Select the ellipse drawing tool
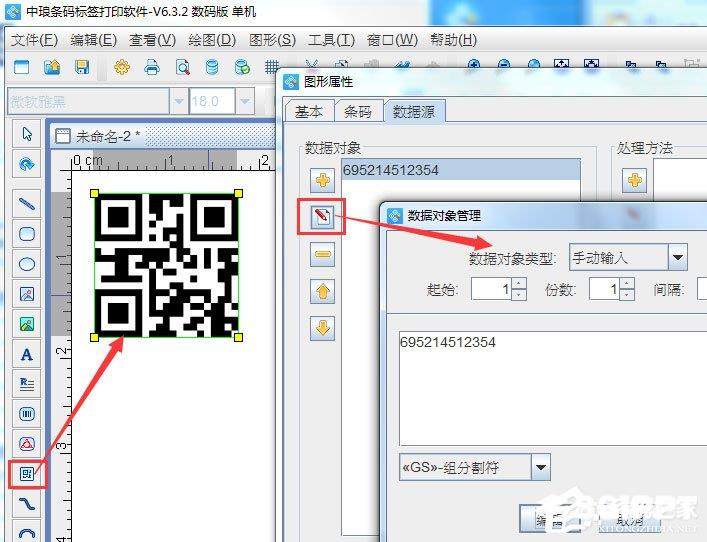Screen dimensions: 707x542 [27, 264]
